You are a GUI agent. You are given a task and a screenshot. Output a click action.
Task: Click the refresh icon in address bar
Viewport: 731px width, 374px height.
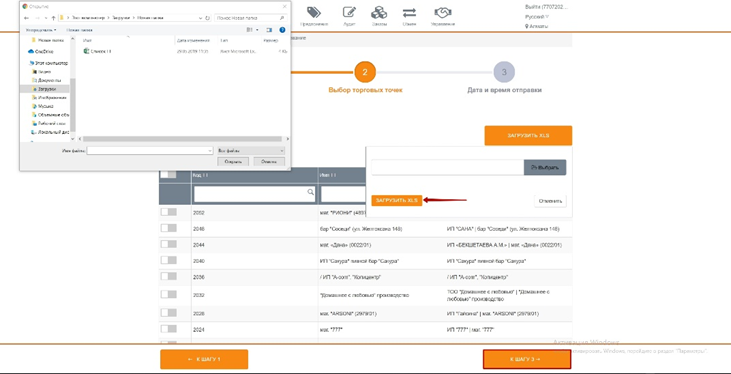pyautogui.click(x=207, y=18)
